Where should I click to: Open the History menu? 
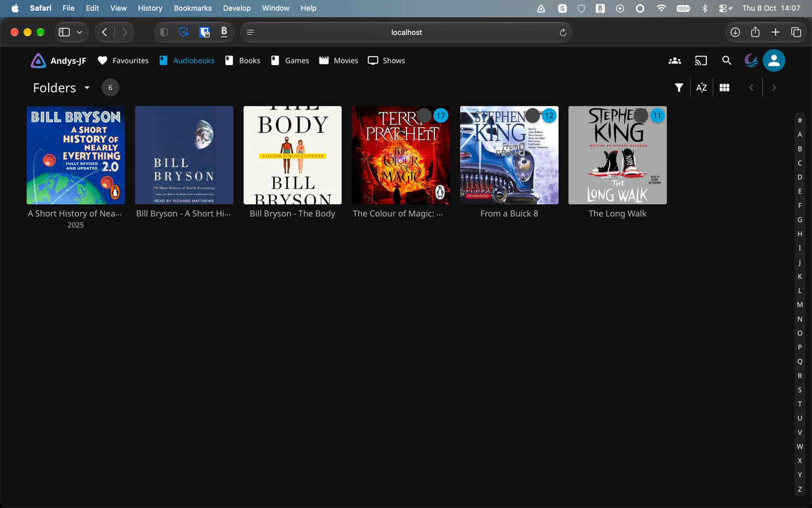pyautogui.click(x=150, y=8)
